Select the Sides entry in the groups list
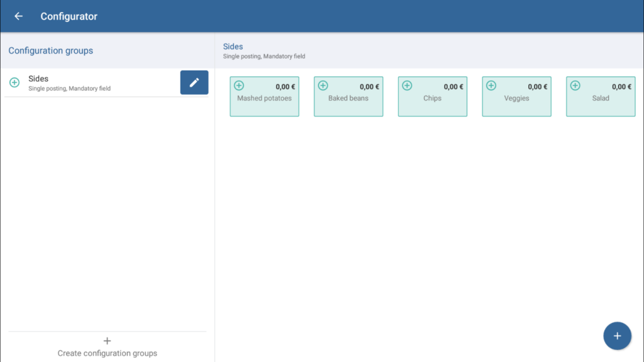The width and height of the screenshot is (644, 362). (38, 79)
